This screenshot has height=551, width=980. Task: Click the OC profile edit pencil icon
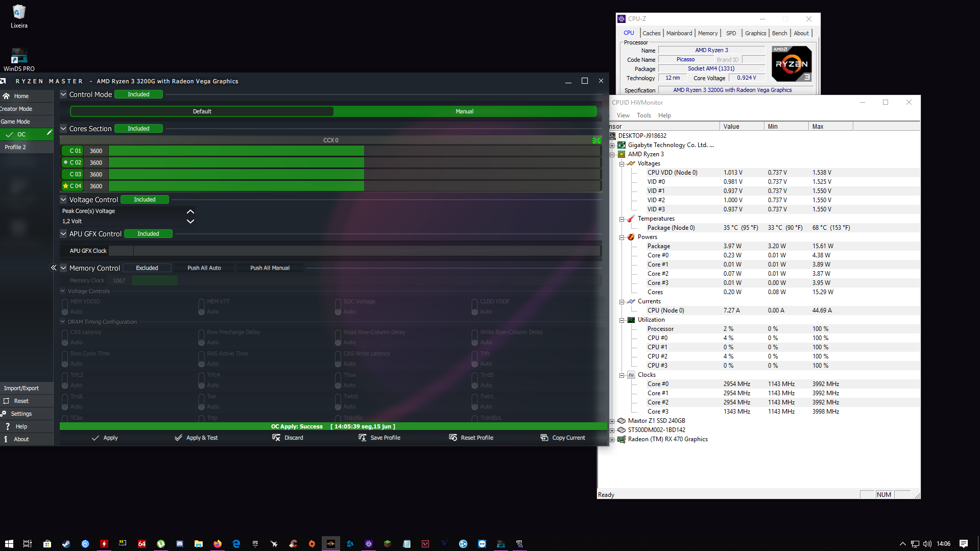pos(50,133)
